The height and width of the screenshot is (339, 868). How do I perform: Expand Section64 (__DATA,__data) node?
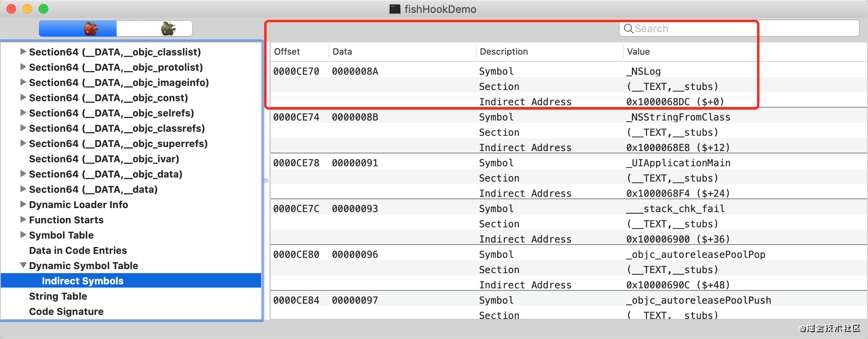[x=23, y=189]
